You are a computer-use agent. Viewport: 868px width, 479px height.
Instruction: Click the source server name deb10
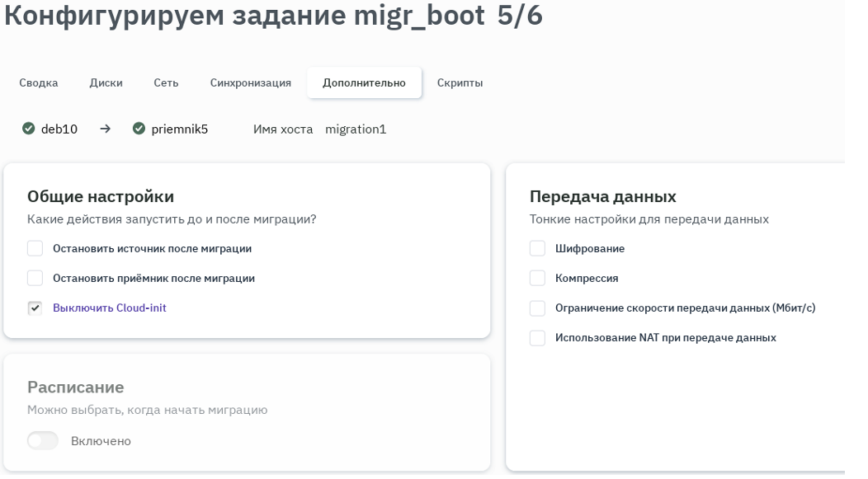coord(59,129)
